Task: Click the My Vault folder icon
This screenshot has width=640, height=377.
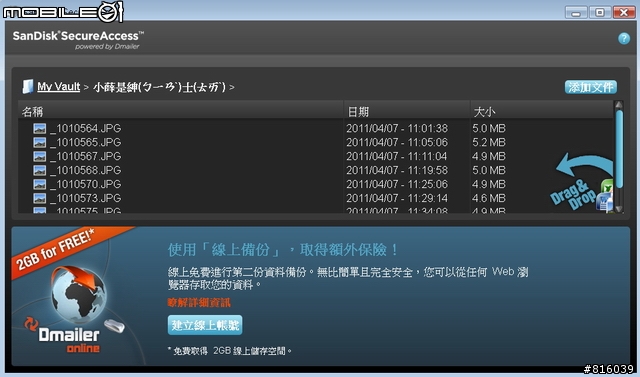Action: click(28, 86)
